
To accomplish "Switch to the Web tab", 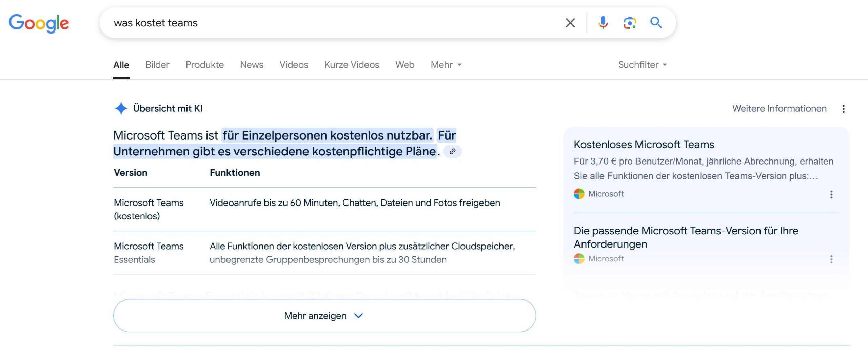I will coord(405,65).
